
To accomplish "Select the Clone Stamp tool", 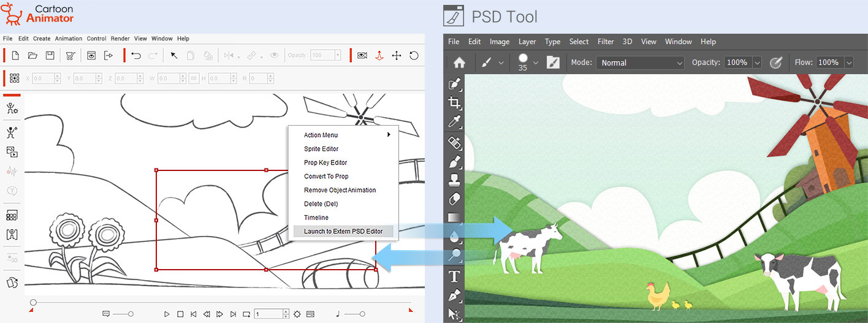I will (454, 180).
